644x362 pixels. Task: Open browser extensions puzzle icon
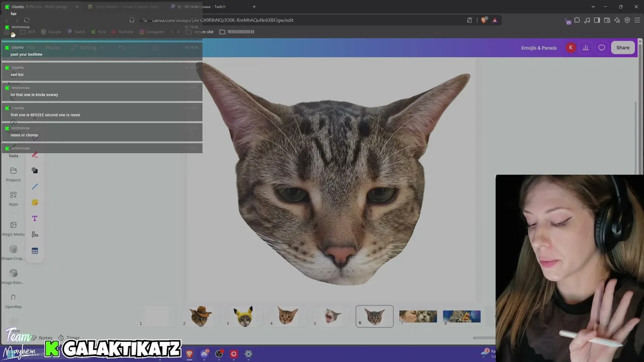pyautogui.click(x=577, y=20)
